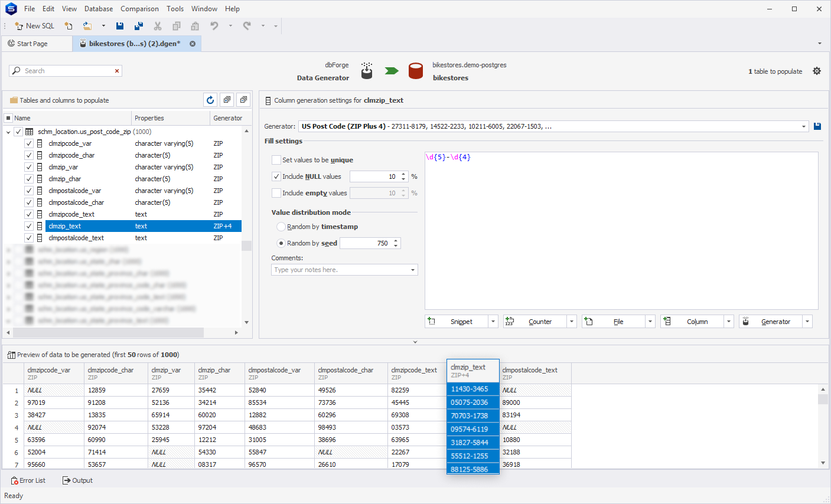Enable Set values to be unique
831x504 pixels.
[x=276, y=160]
